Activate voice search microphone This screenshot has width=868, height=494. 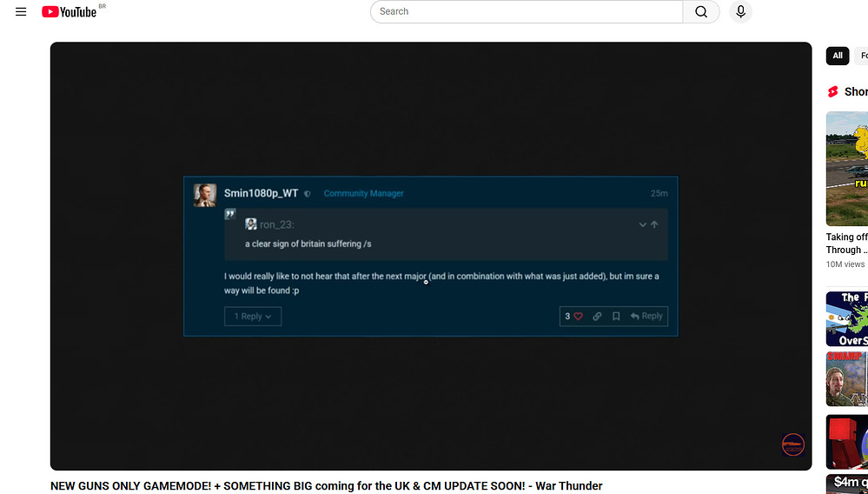click(740, 12)
